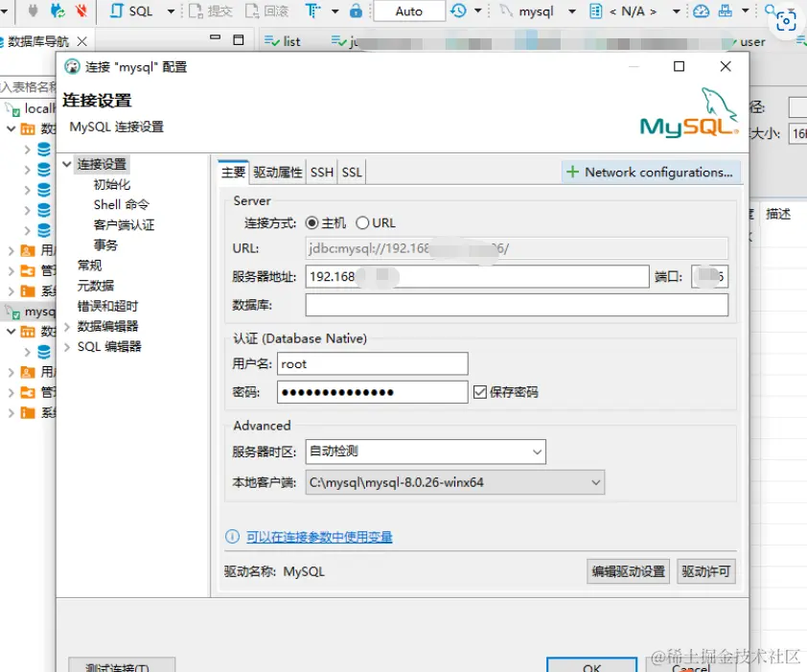Click the 提交 commit toolbar button
807x672 pixels.
point(211,12)
